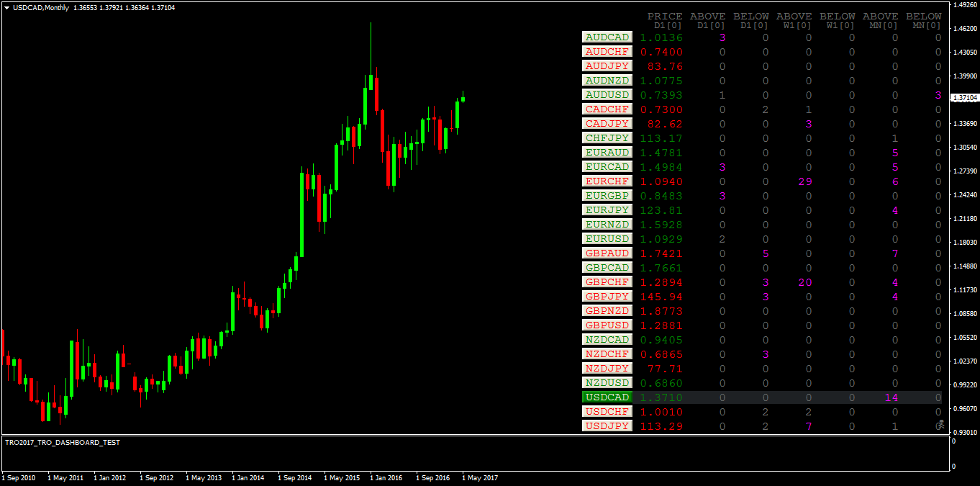Click the 1 Jan 2016 date label
The image size is (980, 486).
pos(387,477)
